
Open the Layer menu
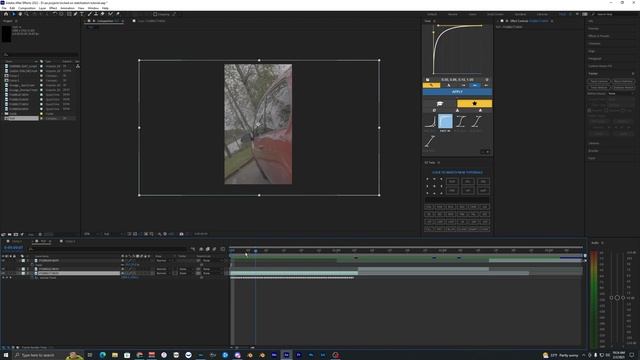tap(42, 8)
